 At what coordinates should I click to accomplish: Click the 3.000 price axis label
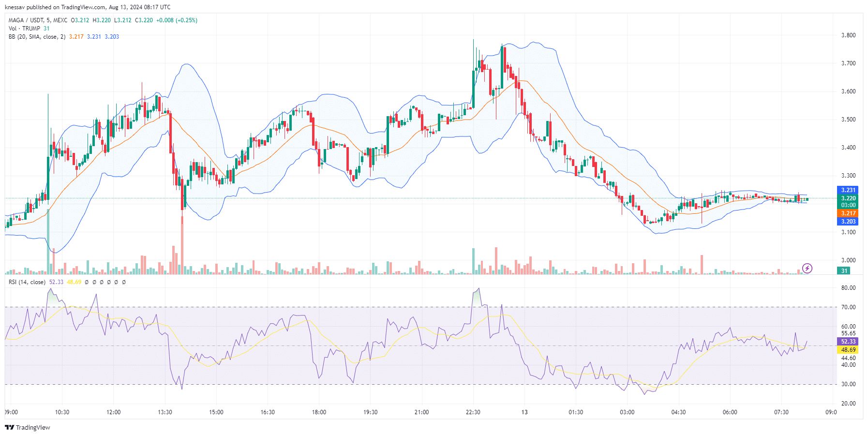848,260
